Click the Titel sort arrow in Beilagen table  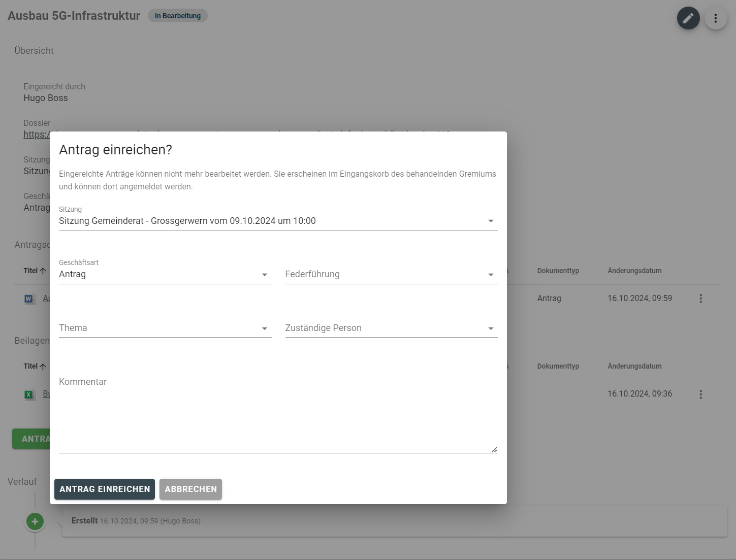(43, 367)
